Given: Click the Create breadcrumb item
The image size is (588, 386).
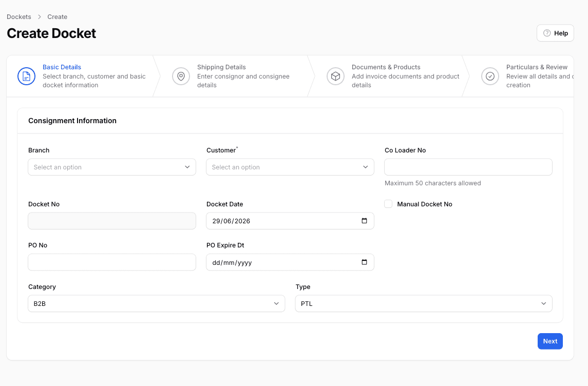Looking at the screenshot, I should [x=58, y=17].
